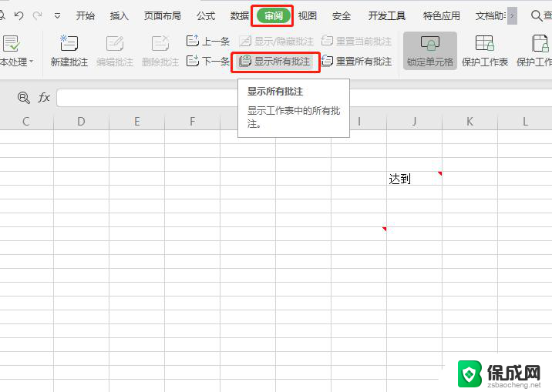Select column C header
Screen dimensions: 552x392
[26, 121]
